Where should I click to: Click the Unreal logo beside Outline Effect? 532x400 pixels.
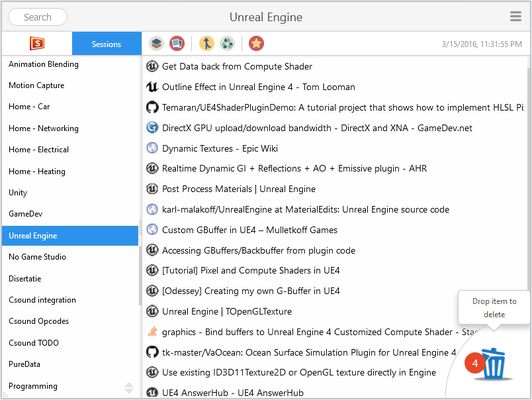coord(152,87)
